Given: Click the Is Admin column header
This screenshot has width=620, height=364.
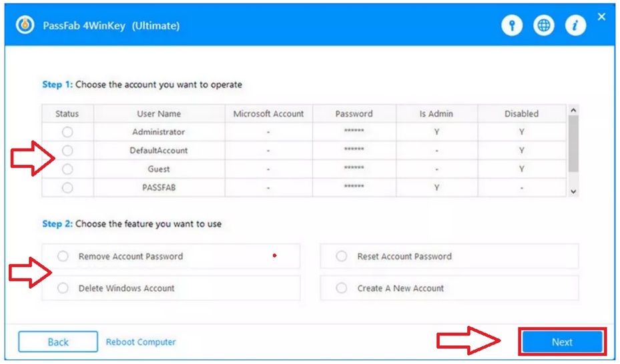Looking at the screenshot, I should click(x=436, y=114).
